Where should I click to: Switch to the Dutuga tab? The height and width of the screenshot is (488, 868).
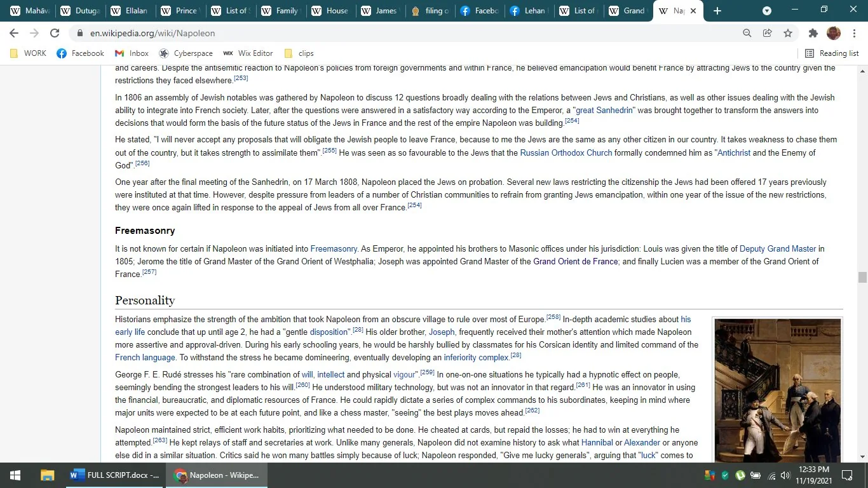click(x=79, y=11)
